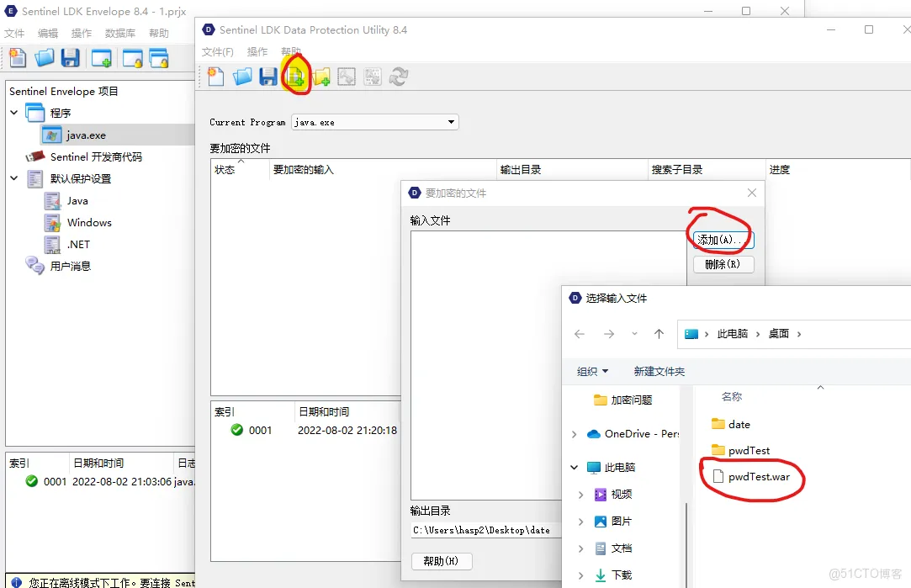Expand 下载 folder node
Image resolution: width=911 pixels, height=588 pixels.
(581, 575)
